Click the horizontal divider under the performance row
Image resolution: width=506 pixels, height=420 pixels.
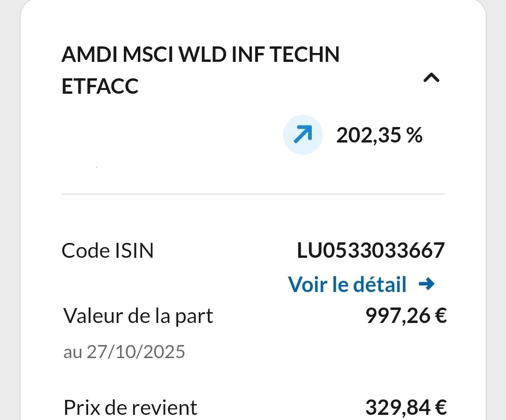click(253, 194)
